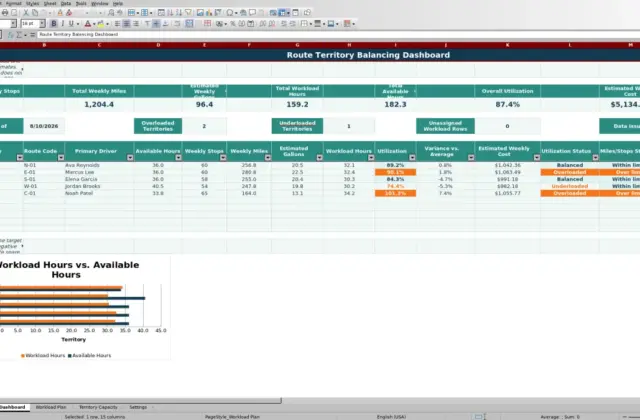
Task: Open Utilization column filter dropdown
Action: (x=412, y=158)
